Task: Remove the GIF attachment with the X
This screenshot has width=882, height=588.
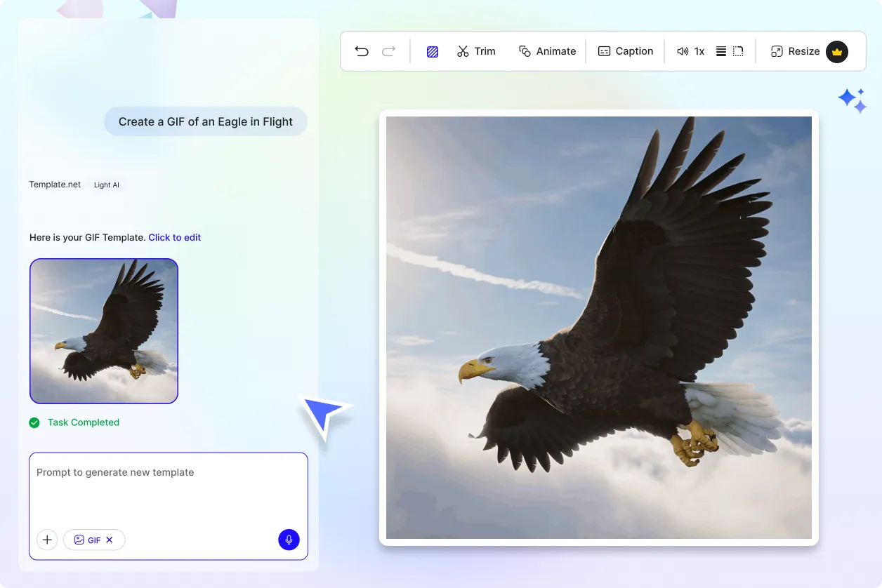Action: point(110,540)
